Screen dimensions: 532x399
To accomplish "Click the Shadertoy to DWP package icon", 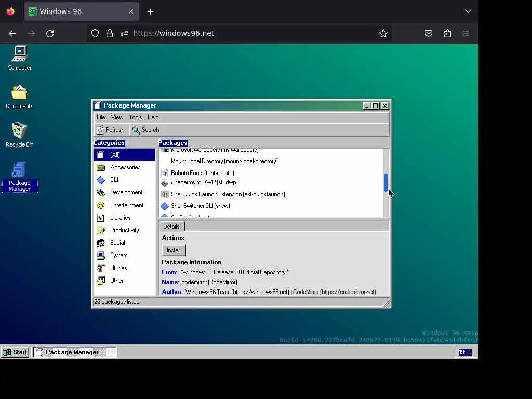I will coord(165,183).
